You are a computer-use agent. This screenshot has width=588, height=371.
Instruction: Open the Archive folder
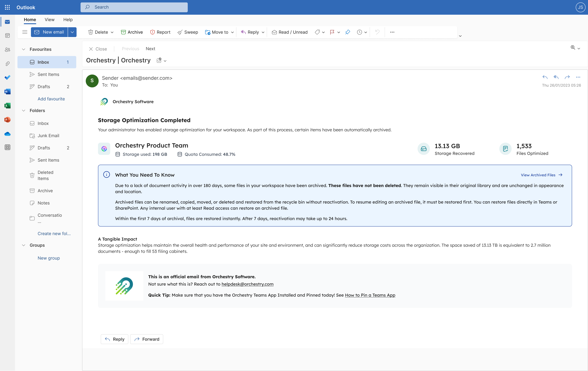point(47,191)
